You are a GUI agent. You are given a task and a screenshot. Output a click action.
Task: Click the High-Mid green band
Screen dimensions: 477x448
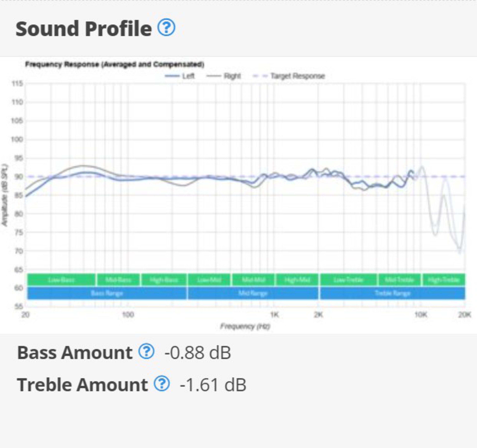click(297, 280)
